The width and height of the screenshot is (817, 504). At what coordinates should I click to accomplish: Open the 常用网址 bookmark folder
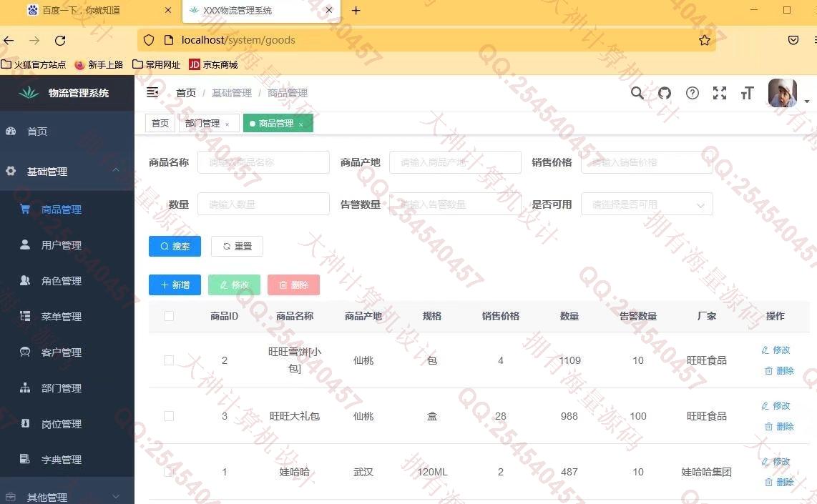coord(156,64)
